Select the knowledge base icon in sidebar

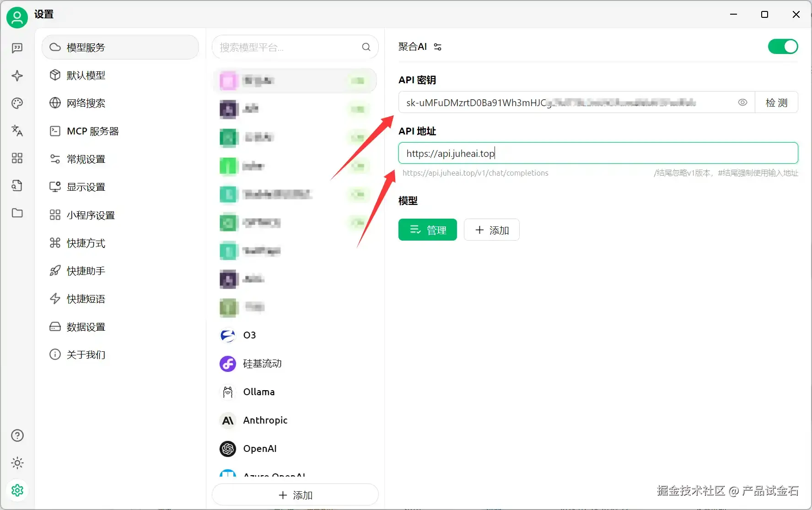tap(17, 186)
